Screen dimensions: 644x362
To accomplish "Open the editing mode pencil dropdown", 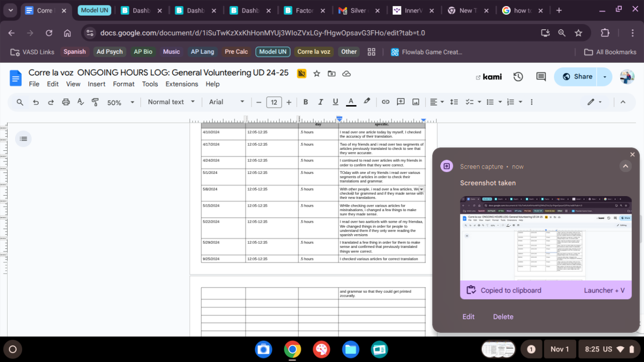I will coord(595,102).
